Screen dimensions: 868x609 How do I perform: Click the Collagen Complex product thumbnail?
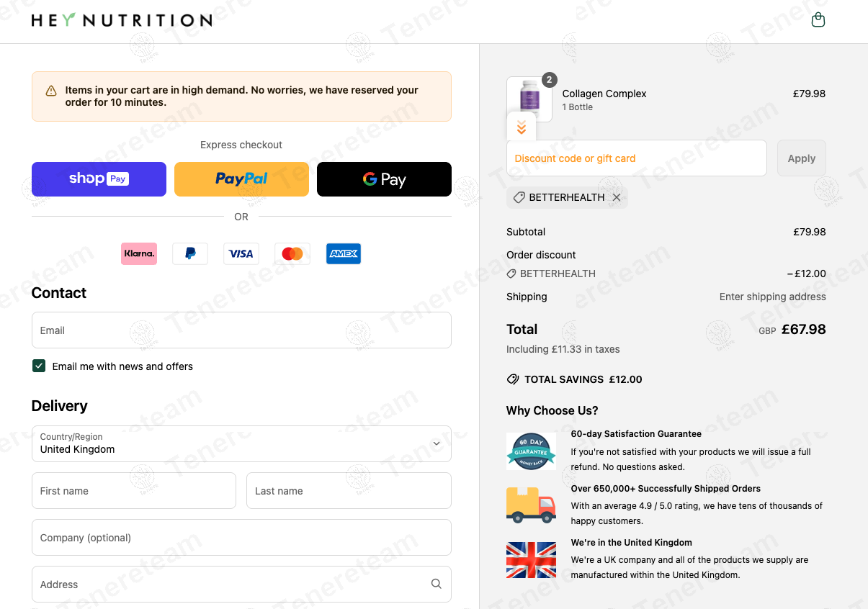[529, 97]
